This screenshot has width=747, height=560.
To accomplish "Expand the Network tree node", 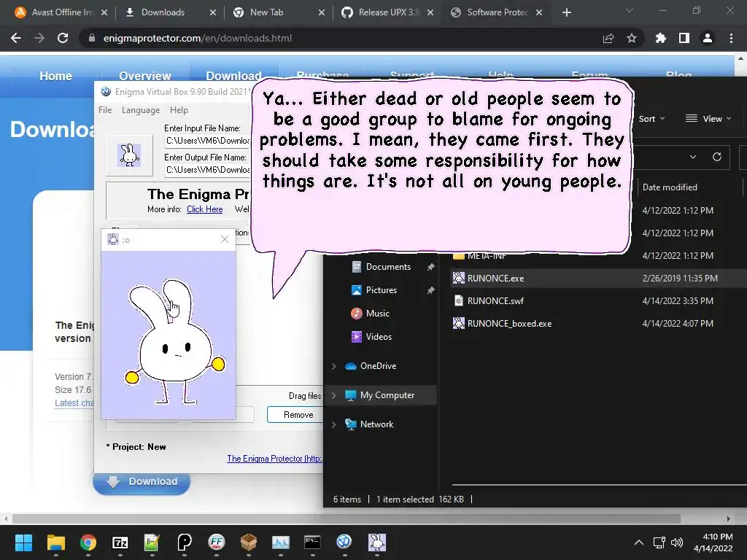I will 334,424.
